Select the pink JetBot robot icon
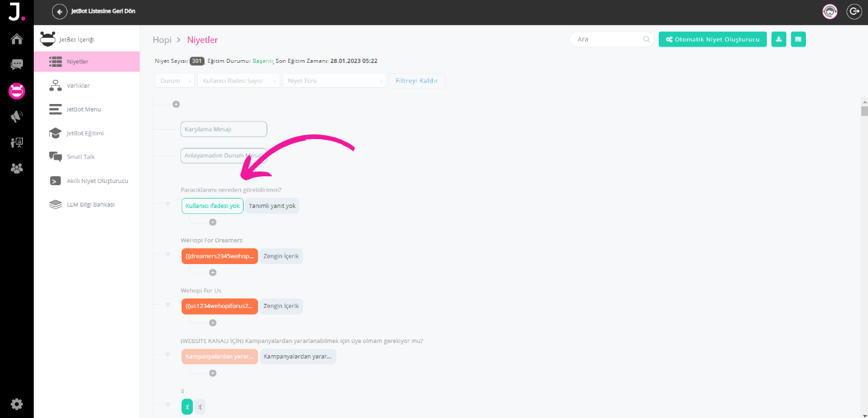 (x=17, y=90)
